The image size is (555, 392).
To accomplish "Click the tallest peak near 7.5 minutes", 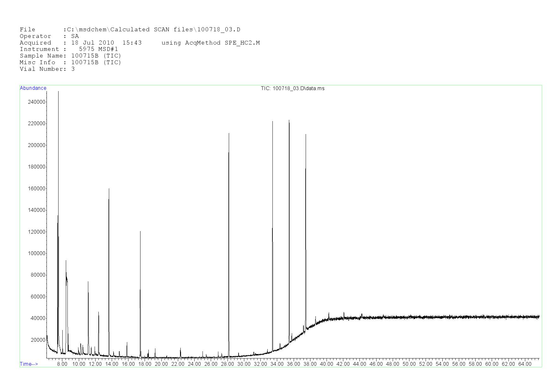I will [x=58, y=92].
